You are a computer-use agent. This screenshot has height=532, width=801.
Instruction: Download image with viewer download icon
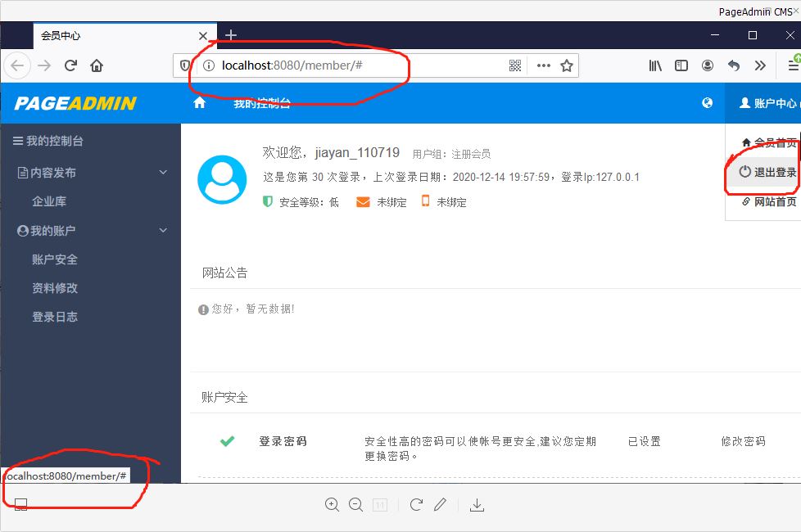477,505
